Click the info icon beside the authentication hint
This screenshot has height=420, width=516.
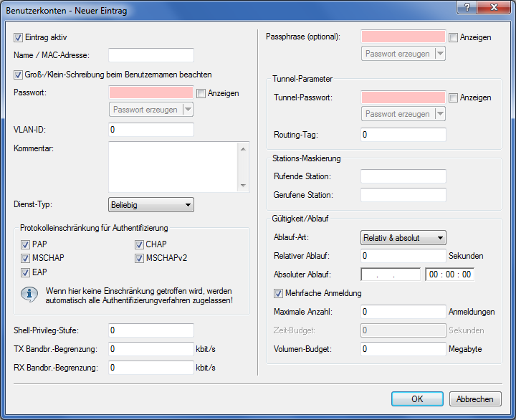(29, 295)
